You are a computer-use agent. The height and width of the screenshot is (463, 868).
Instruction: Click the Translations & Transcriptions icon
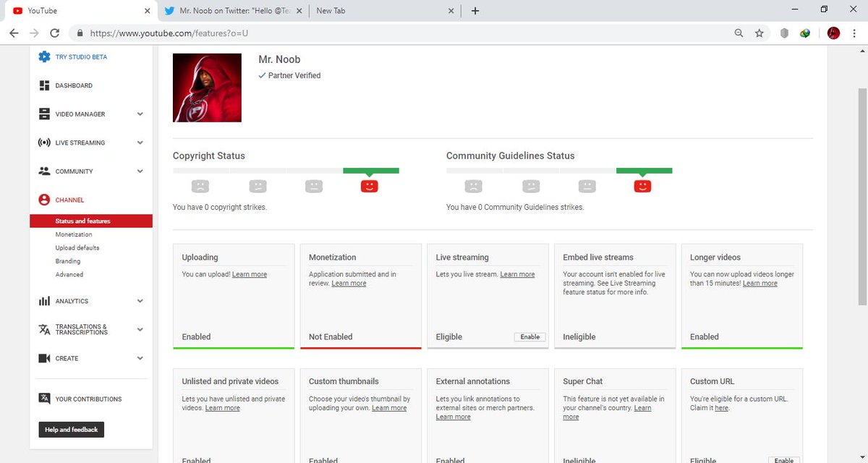tap(44, 329)
